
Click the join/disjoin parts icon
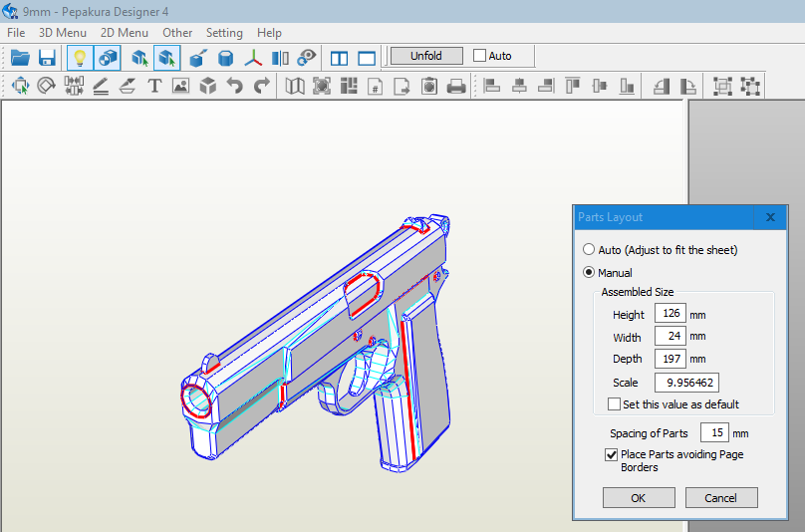pos(74,86)
